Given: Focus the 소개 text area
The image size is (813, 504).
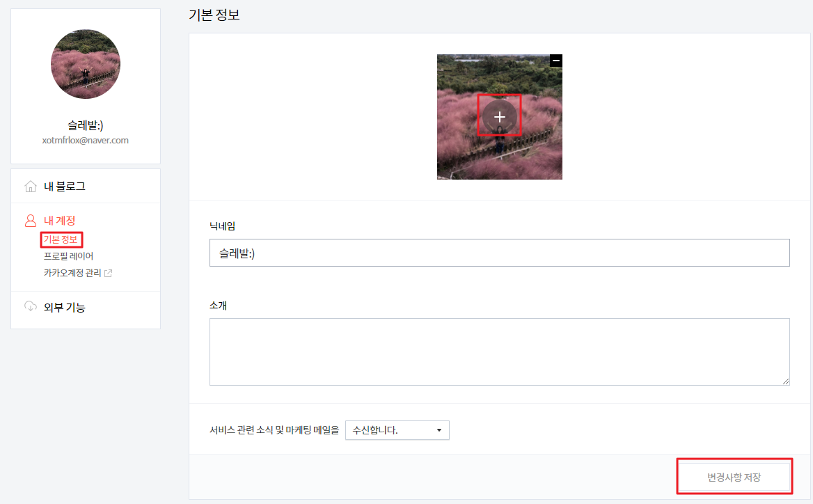Looking at the screenshot, I should [x=499, y=352].
